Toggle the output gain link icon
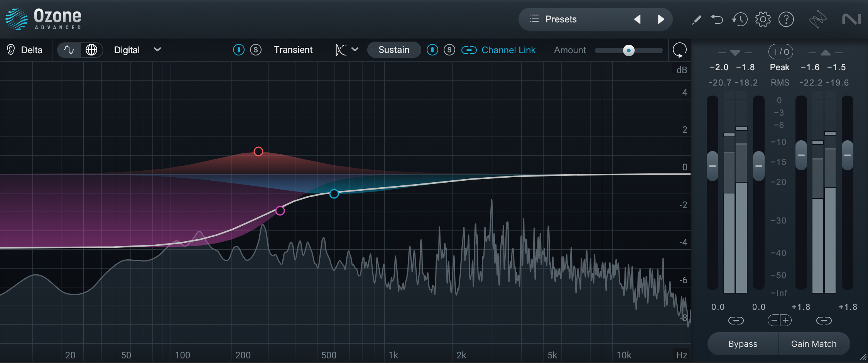868x363 pixels. click(x=824, y=321)
